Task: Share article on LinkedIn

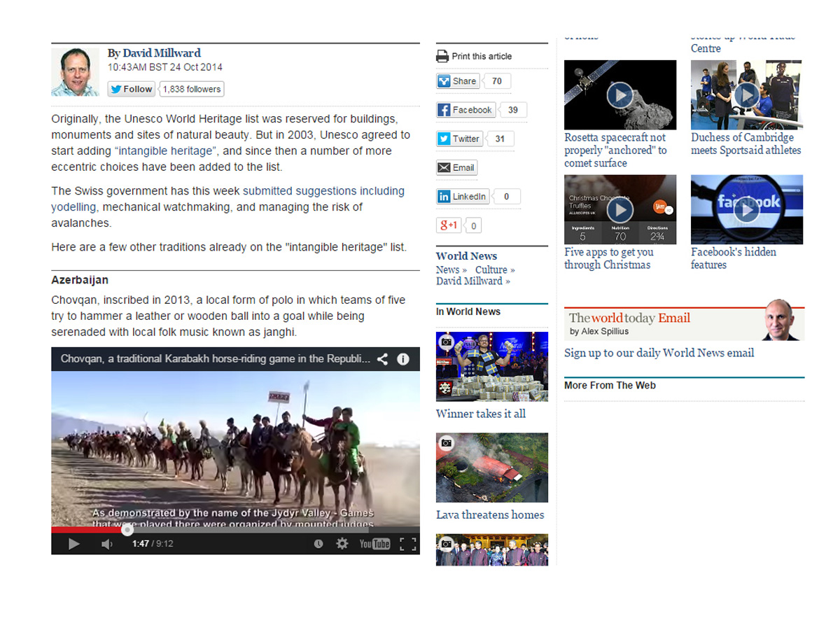Action: coord(462,197)
